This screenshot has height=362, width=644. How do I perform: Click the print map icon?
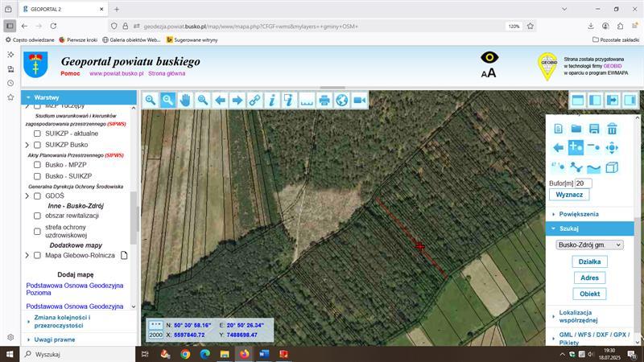coord(324,100)
